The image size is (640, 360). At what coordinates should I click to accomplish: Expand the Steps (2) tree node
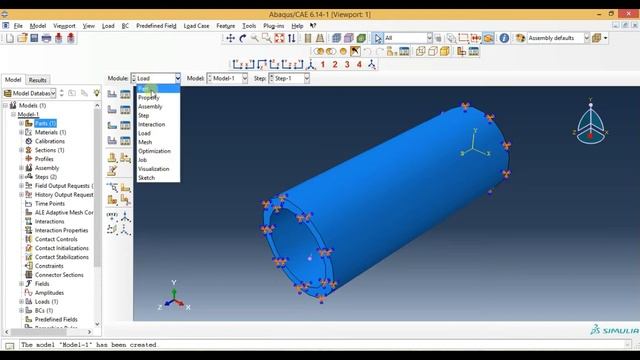tap(21, 177)
